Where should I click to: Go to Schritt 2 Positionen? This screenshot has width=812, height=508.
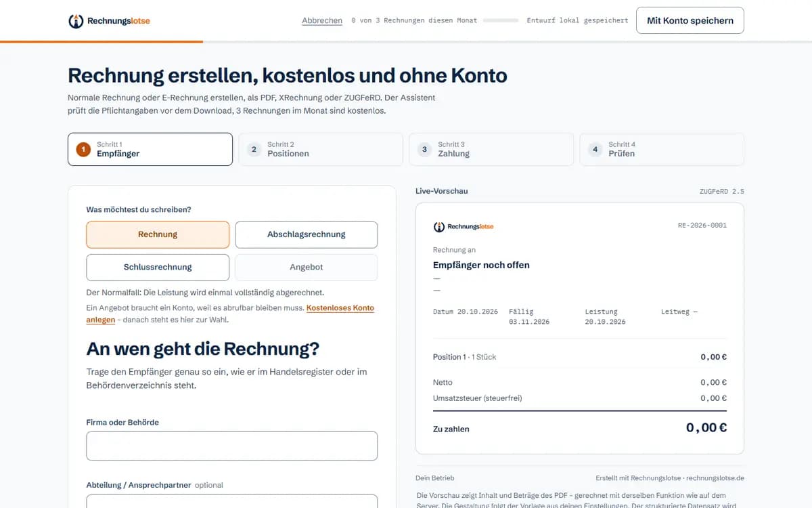click(x=321, y=149)
